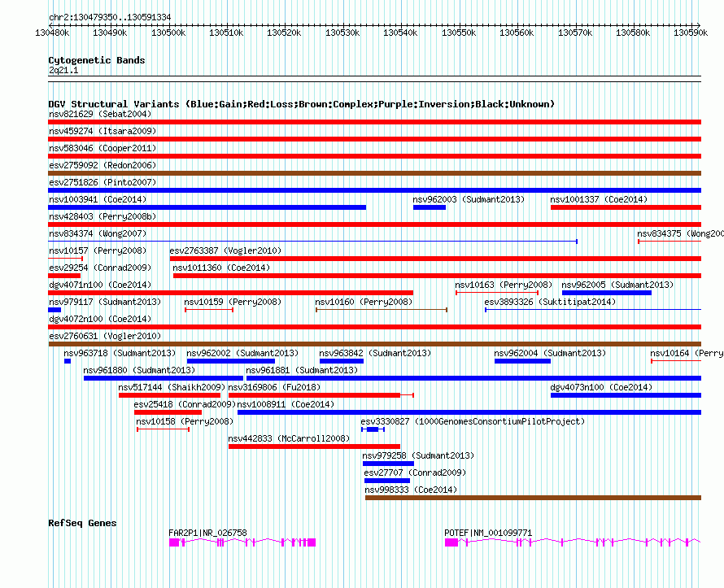The height and width of the screenshot is (588, 724).
Task: Click the 130540k ruler tick label
Action: click(x=400, y=33)
